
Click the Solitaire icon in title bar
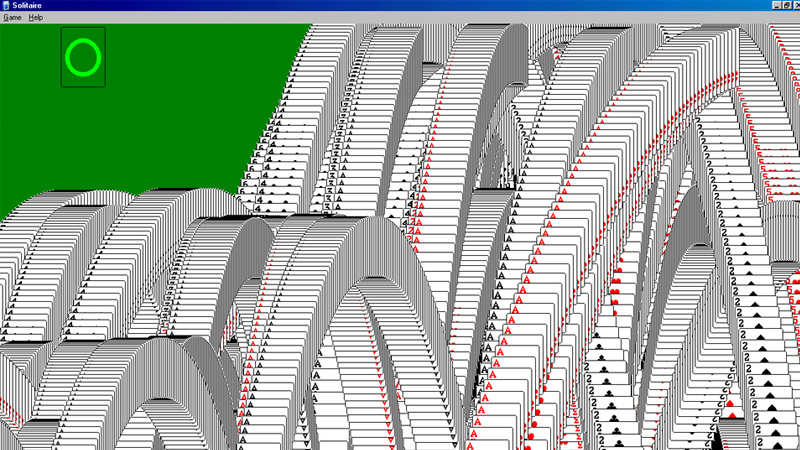(6, 5)
